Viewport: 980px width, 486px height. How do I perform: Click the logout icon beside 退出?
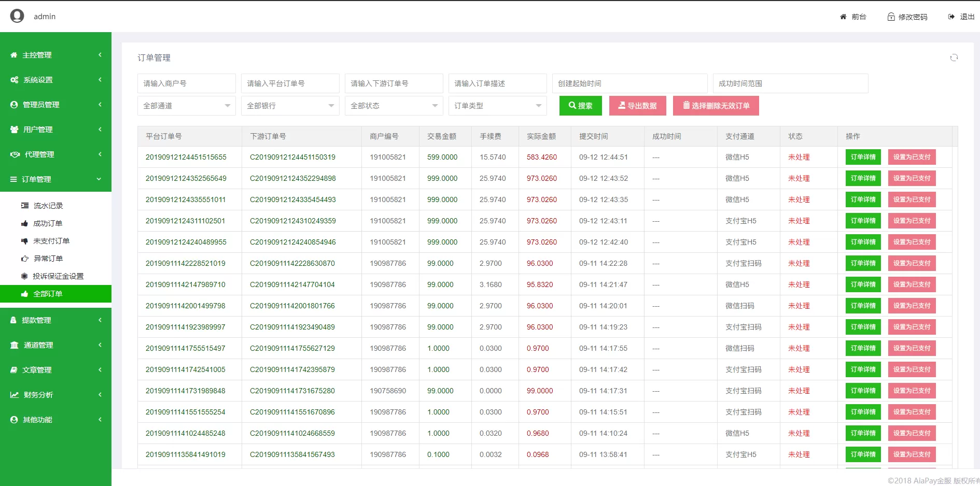951,17
